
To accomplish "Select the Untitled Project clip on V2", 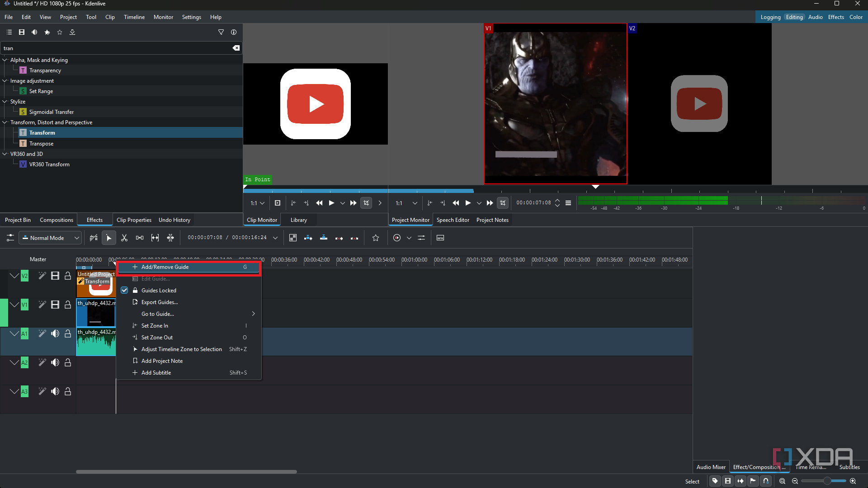I will pos(96,284).
